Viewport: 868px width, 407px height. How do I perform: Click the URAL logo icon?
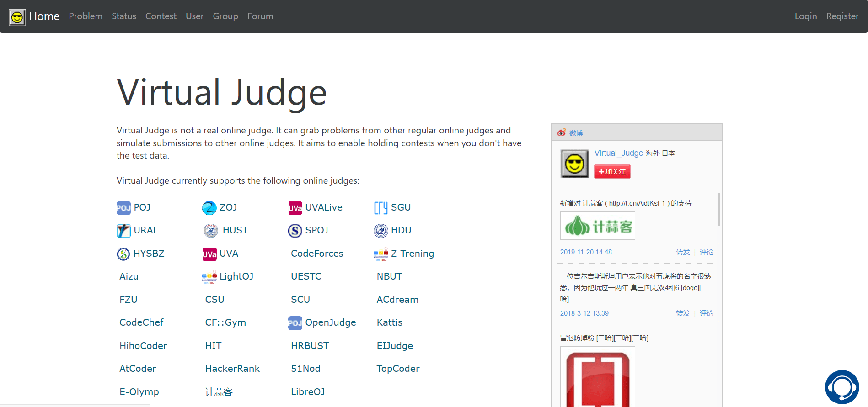(123, 231)
